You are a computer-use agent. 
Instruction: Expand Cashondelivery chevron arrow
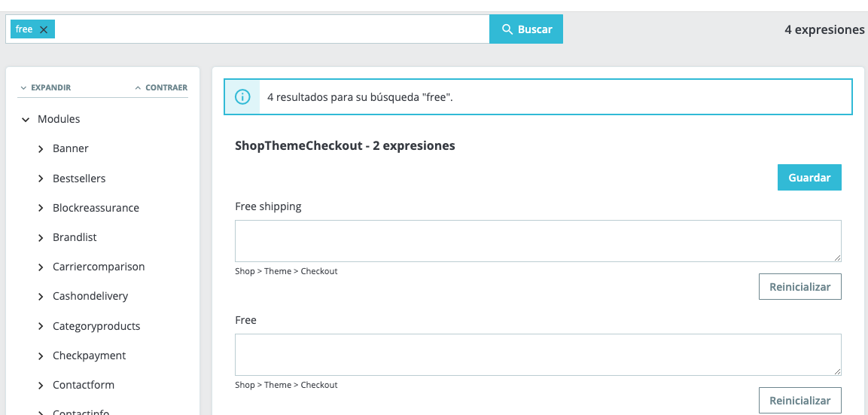41,297
